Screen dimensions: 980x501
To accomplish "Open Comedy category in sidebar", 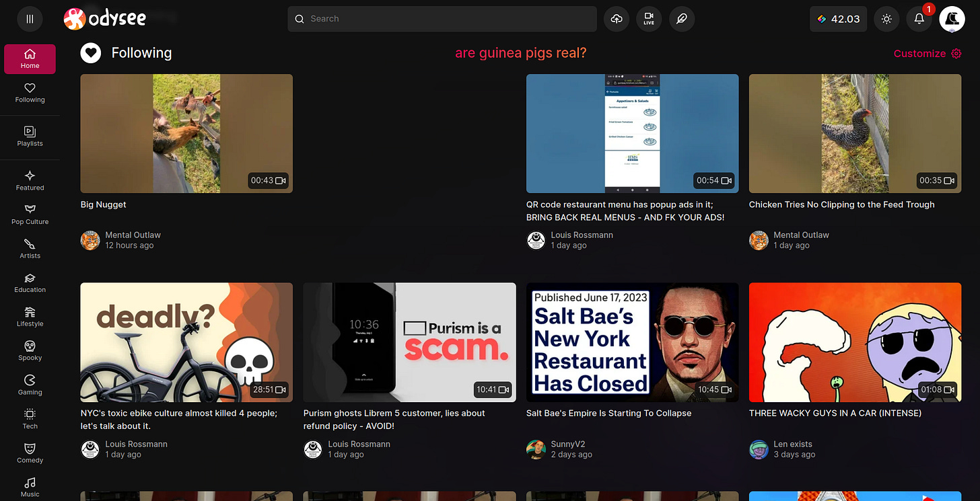I will 30,453.
